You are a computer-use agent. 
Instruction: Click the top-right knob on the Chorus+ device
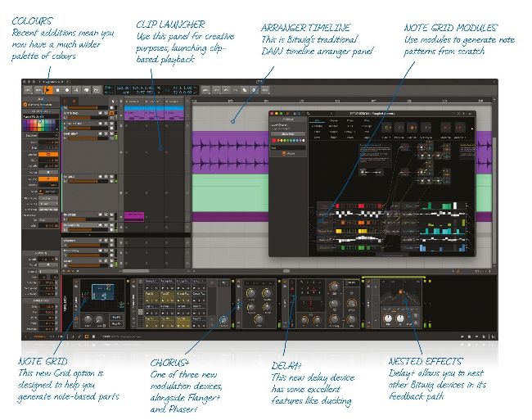point(267,293)
